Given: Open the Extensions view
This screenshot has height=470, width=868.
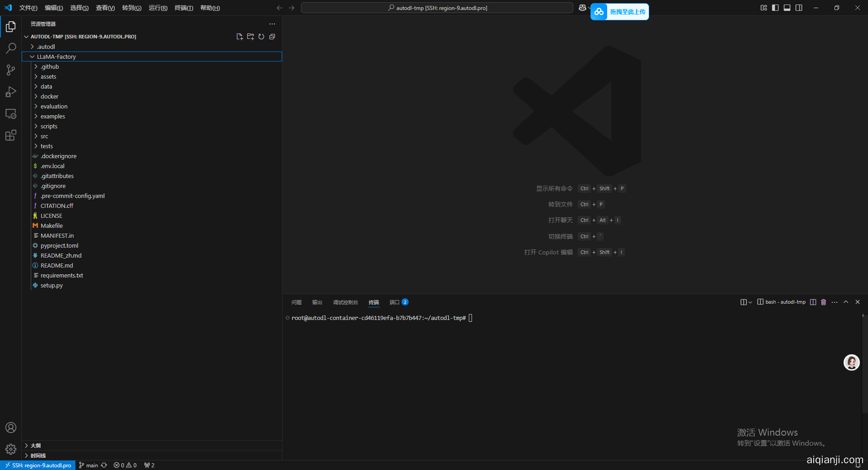Looking at the screenshot, I should coord(11,135).
